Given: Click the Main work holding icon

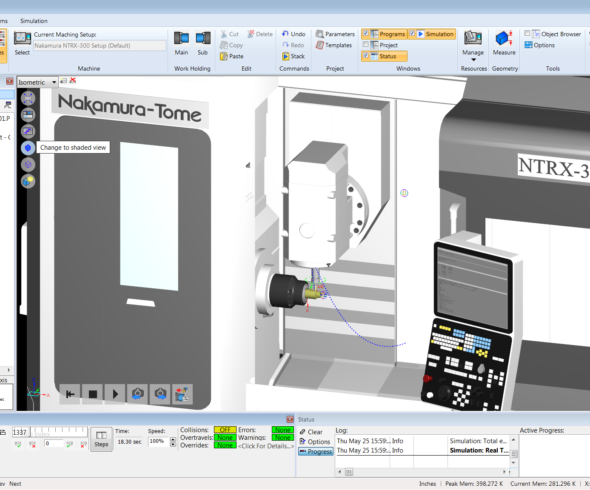Looking at the screenshot, I should pos(181,38).
